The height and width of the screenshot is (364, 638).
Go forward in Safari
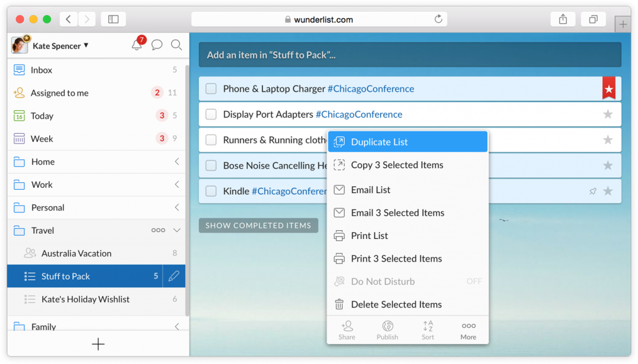pos(87,19)
